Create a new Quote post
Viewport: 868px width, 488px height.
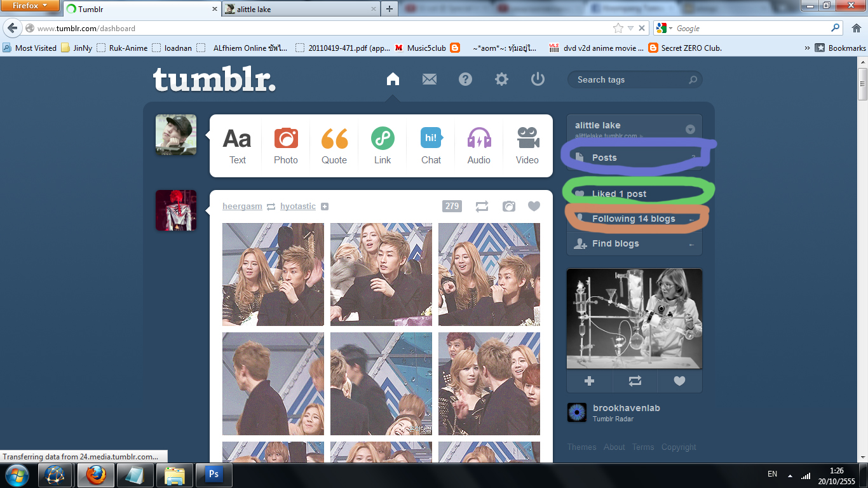[334, 146]
